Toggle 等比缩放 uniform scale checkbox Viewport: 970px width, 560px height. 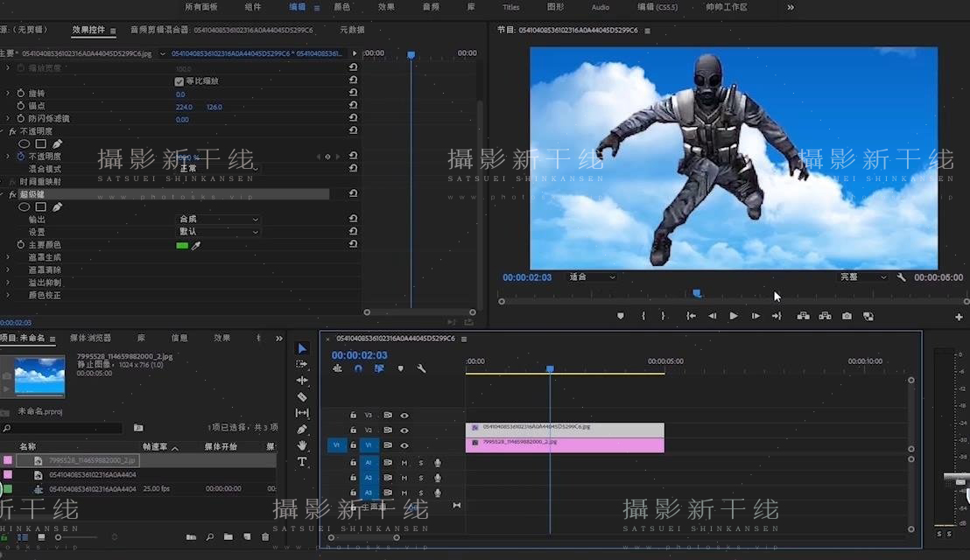click(x=179, y=81)
